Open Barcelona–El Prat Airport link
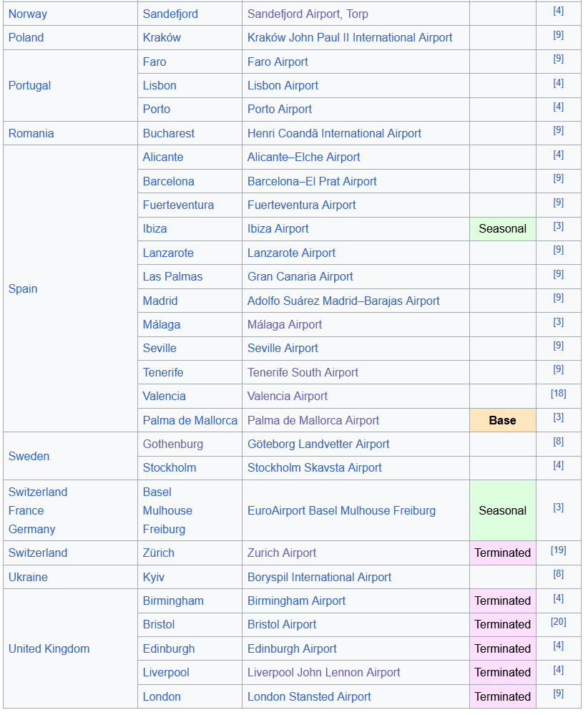Image resolution: width=588 pixels, height=715 pixels. pyautogui.click(x=312, y=181)
